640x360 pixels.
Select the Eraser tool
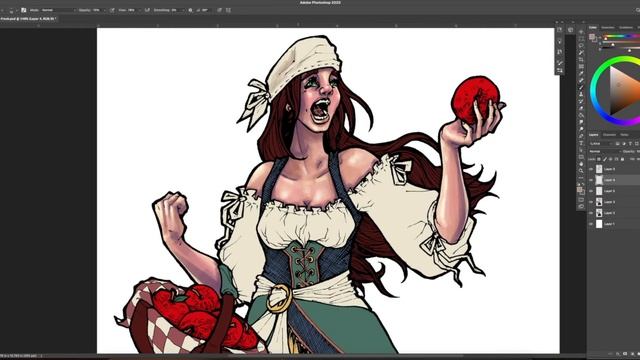click(x=581, y=108)
